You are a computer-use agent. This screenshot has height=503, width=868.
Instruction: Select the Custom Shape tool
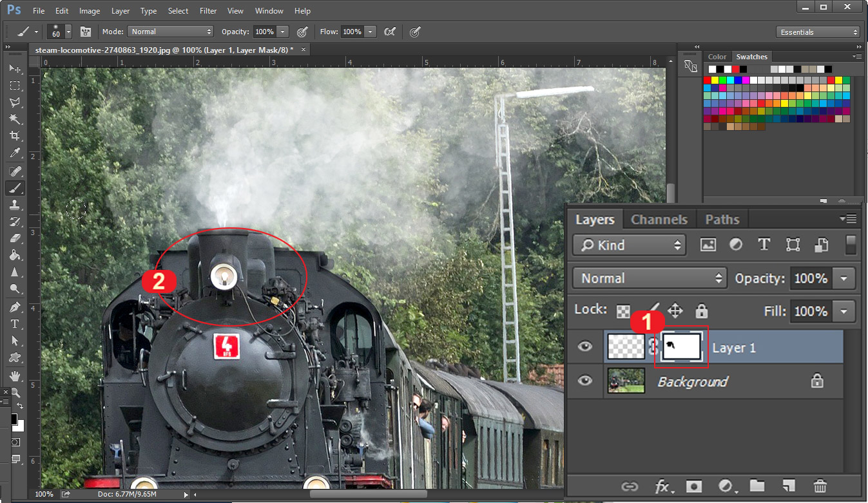[x=15, y=358]
